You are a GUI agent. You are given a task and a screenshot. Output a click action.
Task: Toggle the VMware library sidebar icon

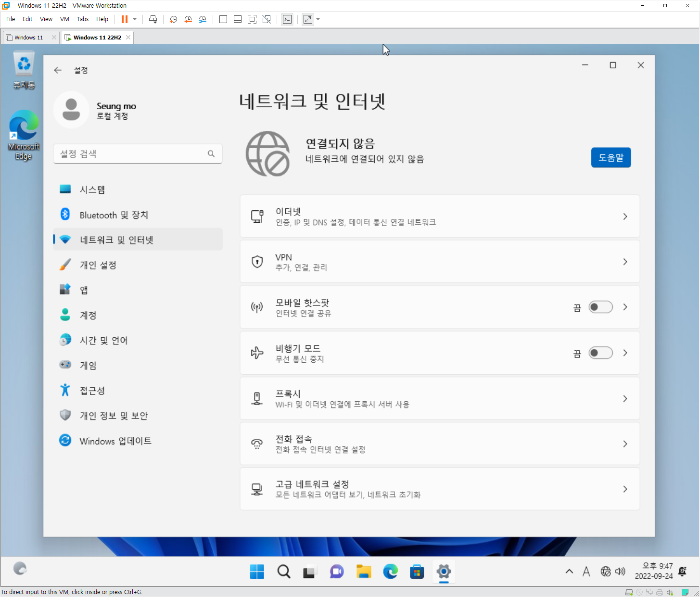(223, 19)
